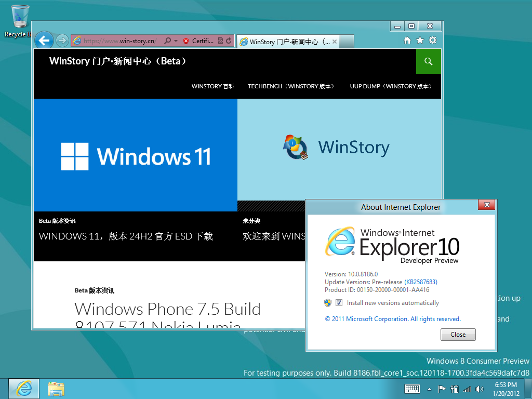This screenshot has width=532, height=399.
Task: Go back with the IE back arrow
Action: click(44, 41)
